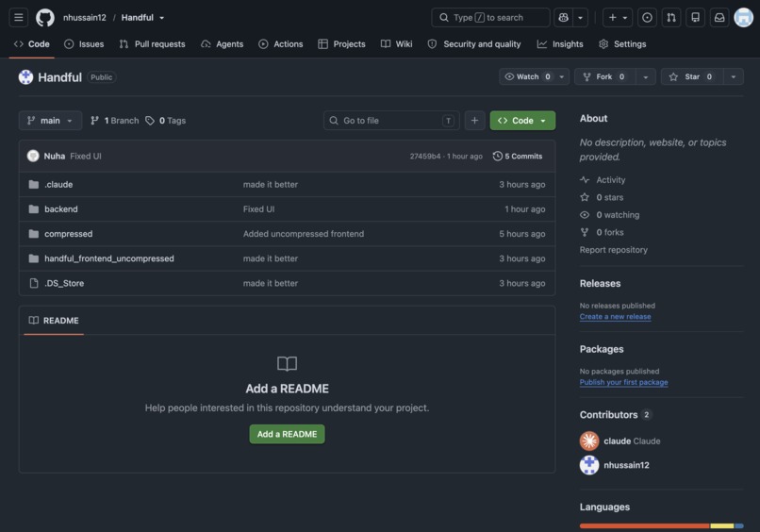This screenshot has width=760, height=532.
Task: Open the handful_frontend_uncompressed folder
Action: 109,258
